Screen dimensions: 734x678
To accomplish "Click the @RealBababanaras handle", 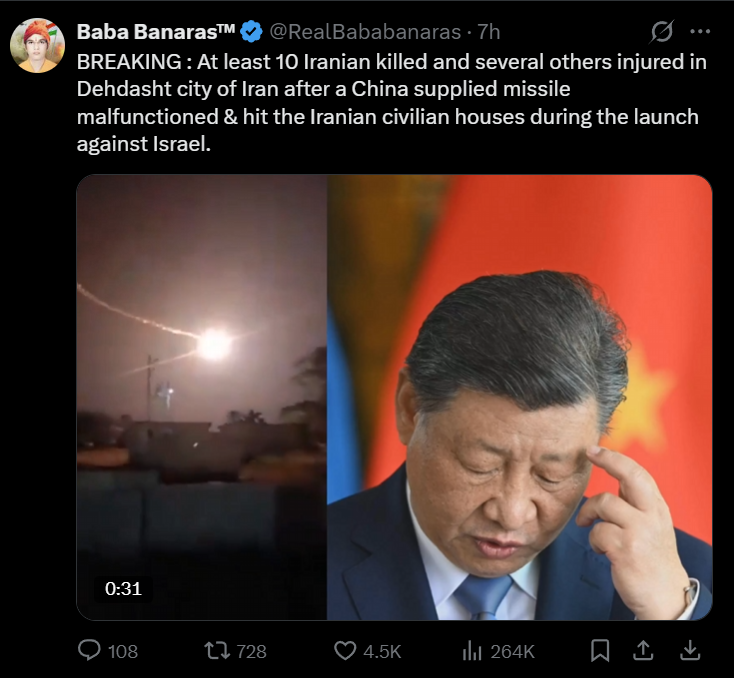I will click(x=365, y=32).
